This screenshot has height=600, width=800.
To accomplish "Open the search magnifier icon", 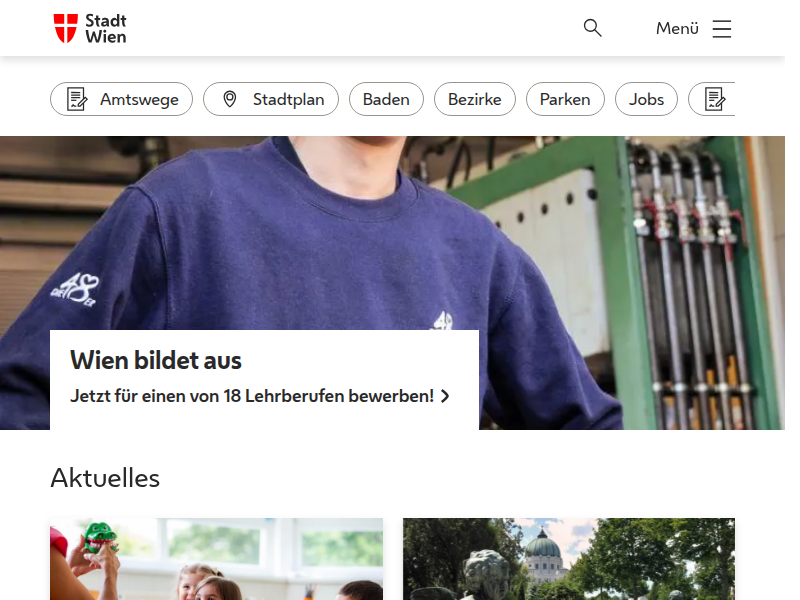I will point(592,28).
